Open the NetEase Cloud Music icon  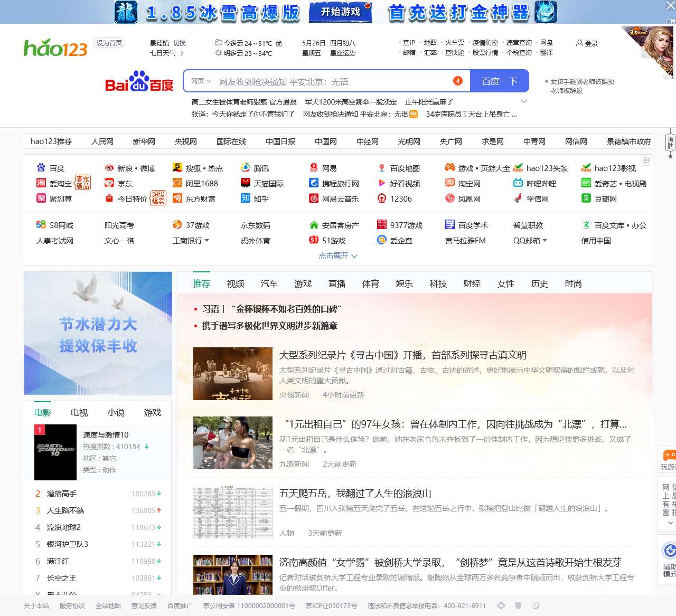click(313, 198)
